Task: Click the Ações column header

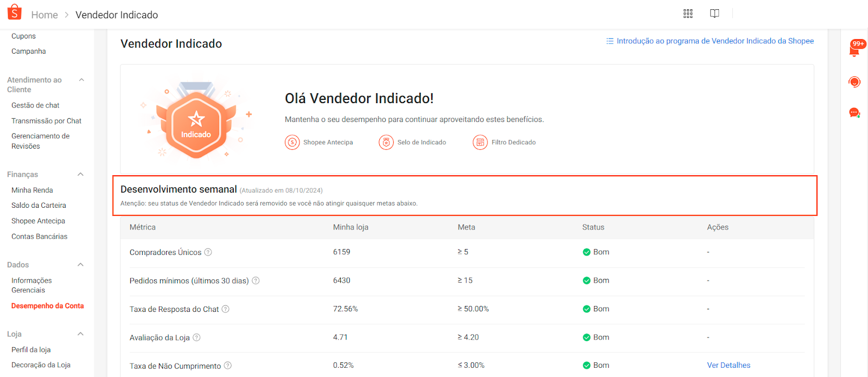Action: 718,227
